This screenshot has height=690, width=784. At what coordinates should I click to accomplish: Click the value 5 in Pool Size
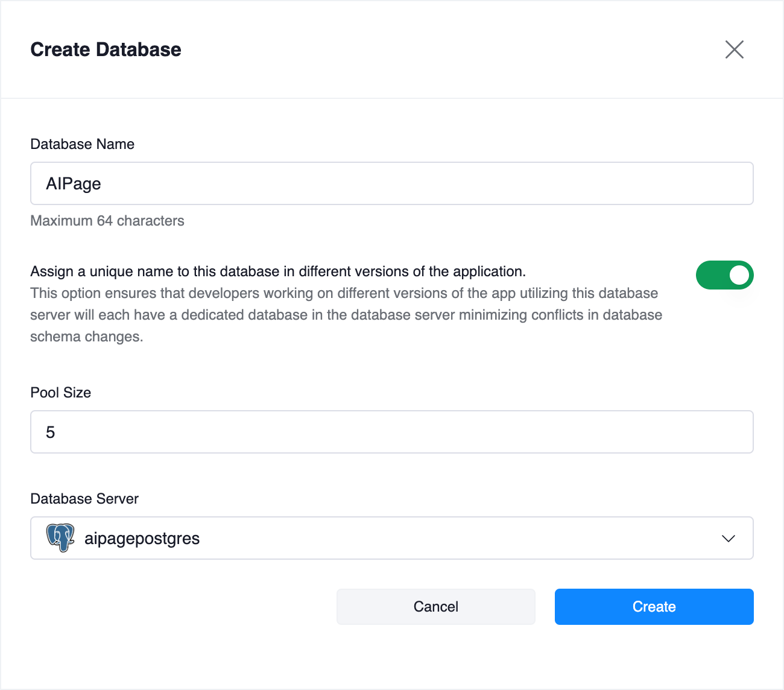pos(51,432)
